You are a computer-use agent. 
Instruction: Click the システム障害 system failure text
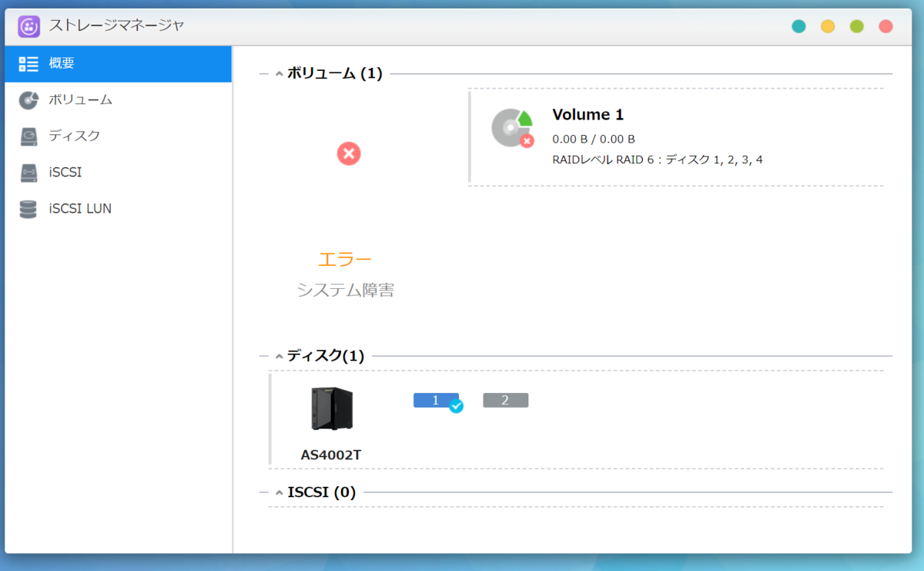(345, 291)
